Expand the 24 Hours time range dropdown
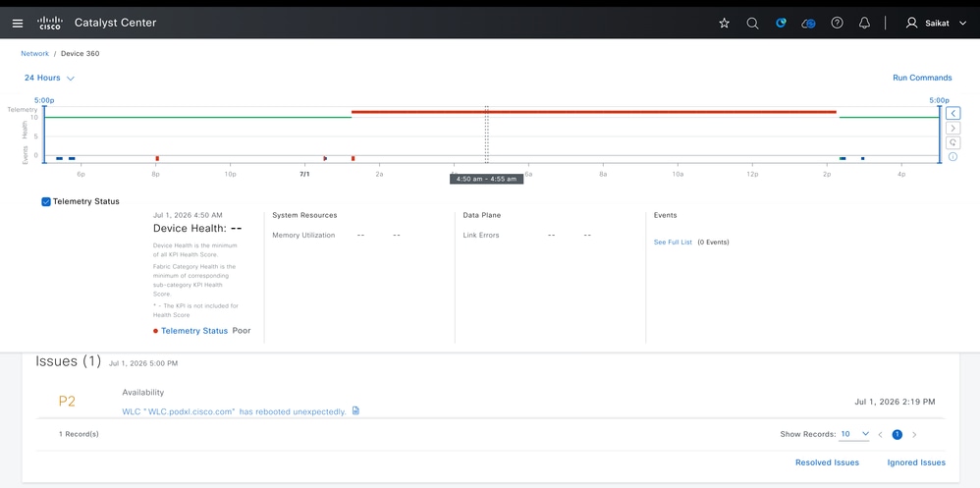 coord(49,79)
